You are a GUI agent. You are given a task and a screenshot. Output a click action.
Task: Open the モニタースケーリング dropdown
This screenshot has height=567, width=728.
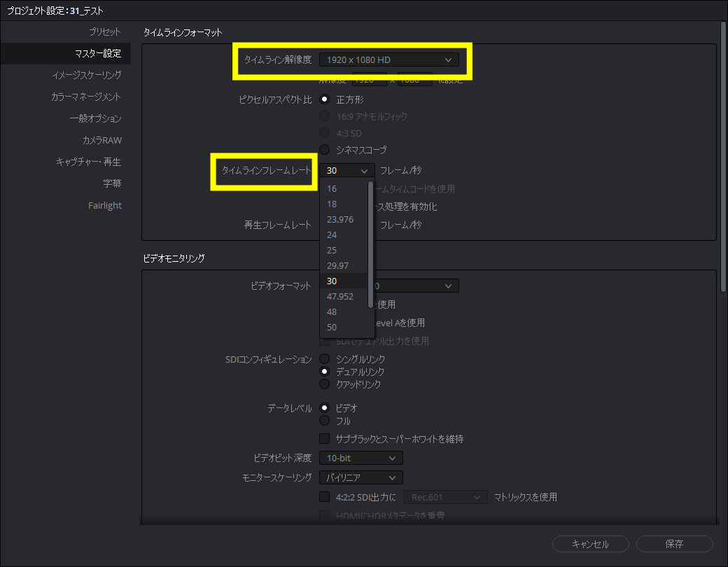click(x=360, y=477)
